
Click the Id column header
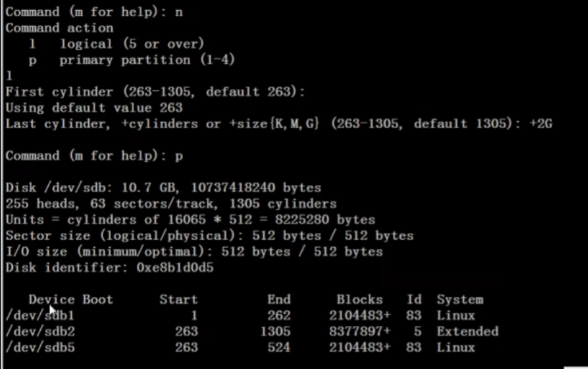[x=414, y=299]
